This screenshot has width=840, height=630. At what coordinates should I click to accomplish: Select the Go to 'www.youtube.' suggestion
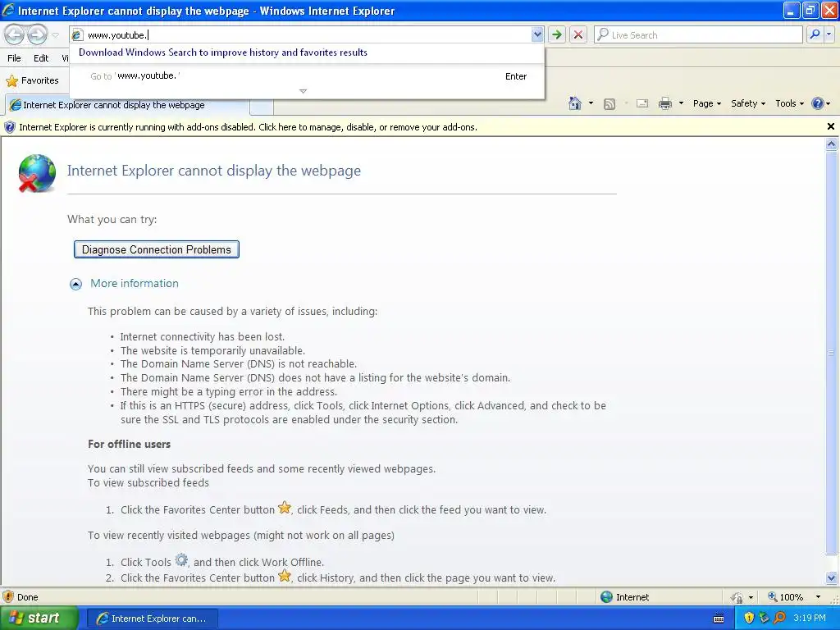308,76
